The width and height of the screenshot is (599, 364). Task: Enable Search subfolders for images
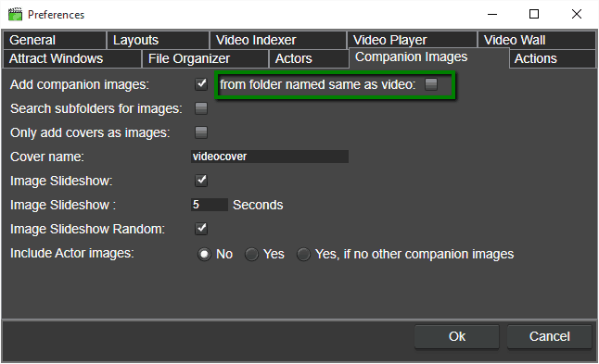[x=201, y=108]
